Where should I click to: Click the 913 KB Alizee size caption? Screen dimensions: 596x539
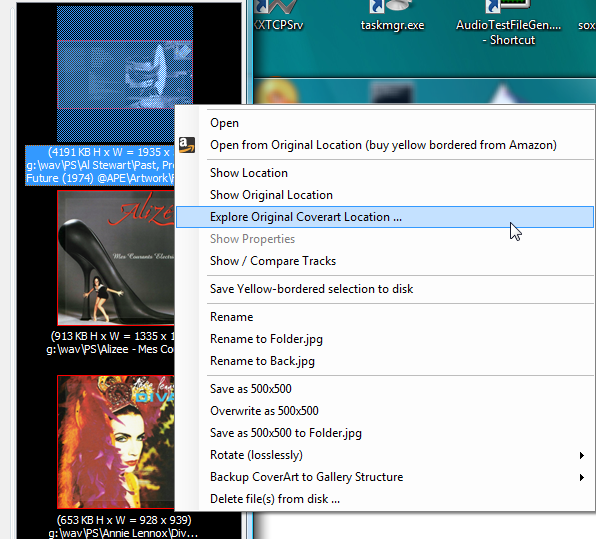point(113,336)
